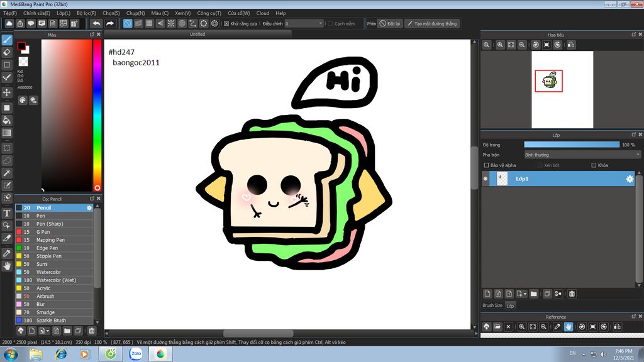Viewport: 644px width, 362px height.
Task: Open the Xem(V) view menu
Action: tap(183, 13)
